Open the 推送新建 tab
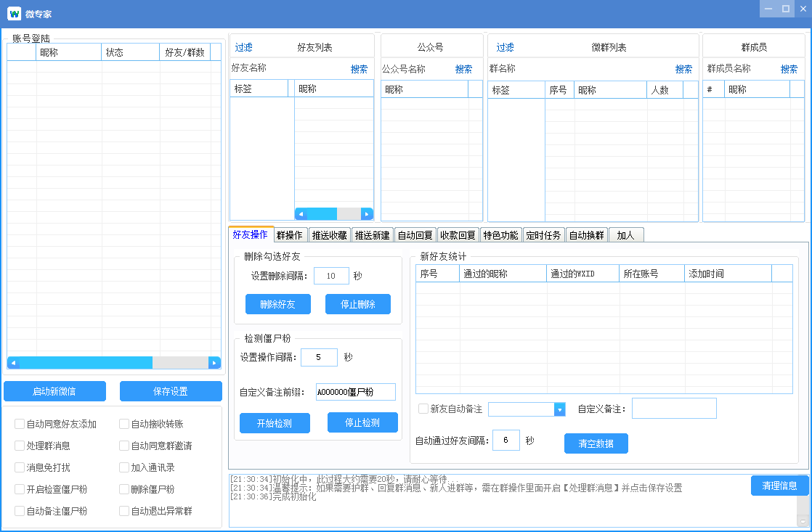 pos(373,235)
